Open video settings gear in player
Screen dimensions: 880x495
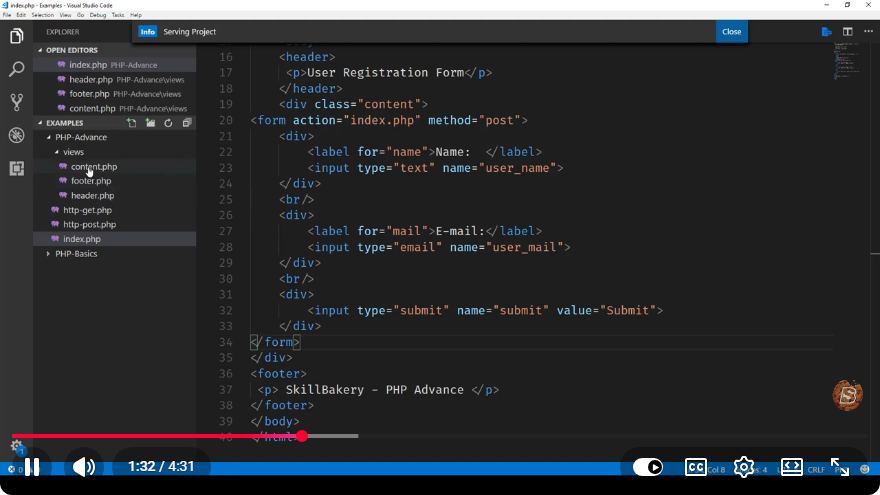coord(744,467)
